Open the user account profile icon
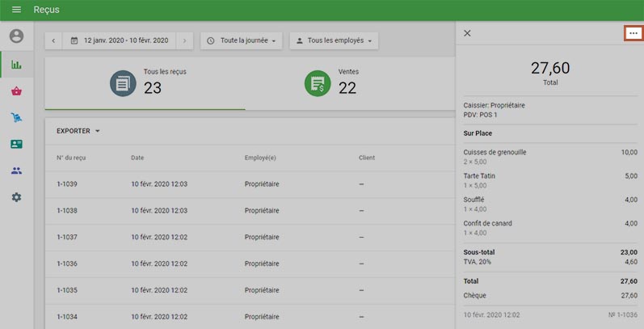This screenshot has width=644, height=329. point(16,36)
